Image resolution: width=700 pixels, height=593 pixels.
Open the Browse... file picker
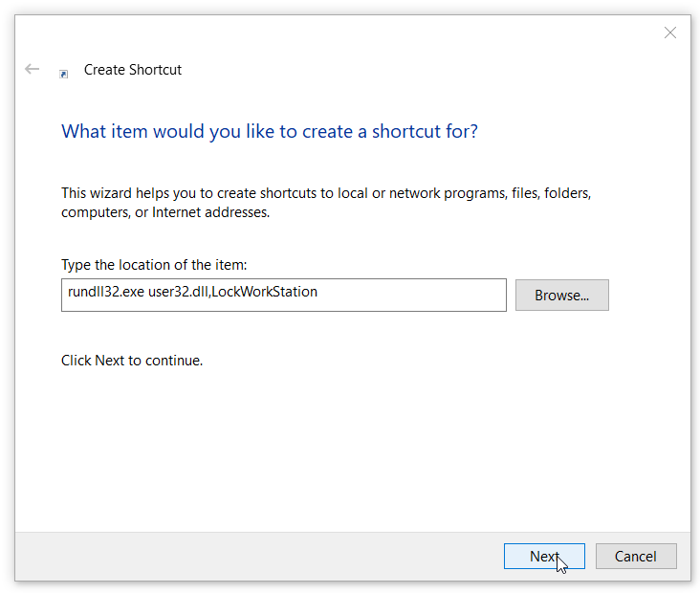[561, 296]
